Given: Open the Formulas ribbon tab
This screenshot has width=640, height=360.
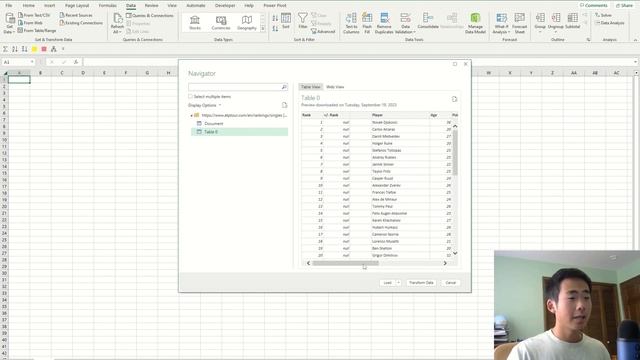Looking at the screenshot, I should pyautogui.click(x=107, y=6).
